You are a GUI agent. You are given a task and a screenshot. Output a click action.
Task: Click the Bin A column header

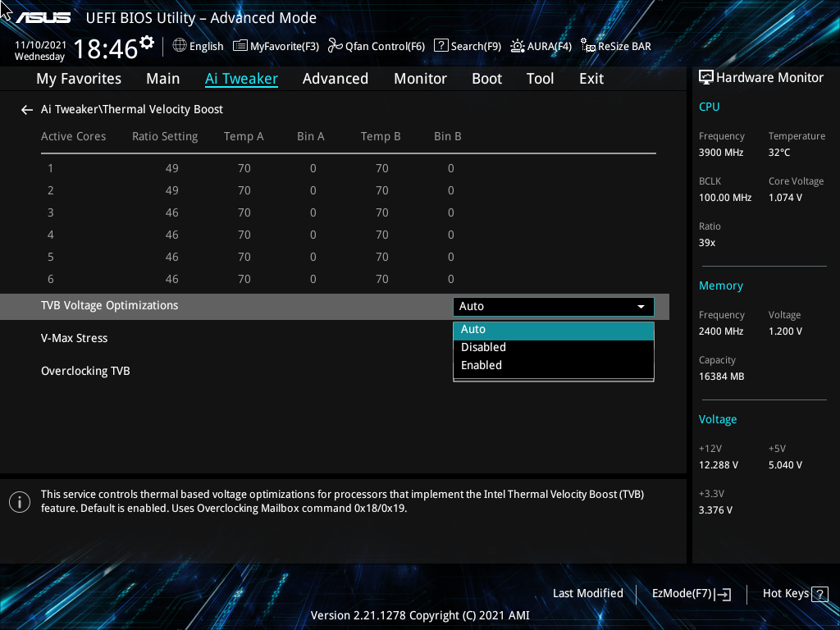pos(311,137)
